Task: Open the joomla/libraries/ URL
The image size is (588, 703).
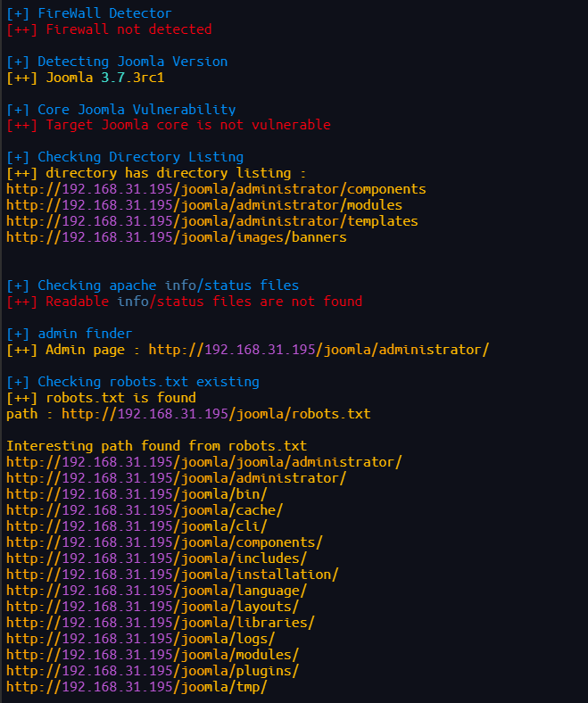Action: pyautogui.click(x=161, y=623)
